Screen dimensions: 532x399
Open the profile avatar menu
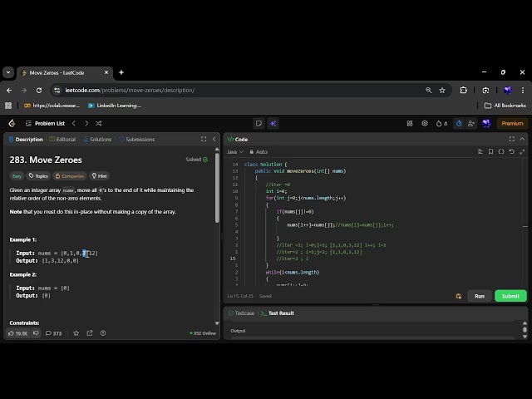(x=486, y=124)
